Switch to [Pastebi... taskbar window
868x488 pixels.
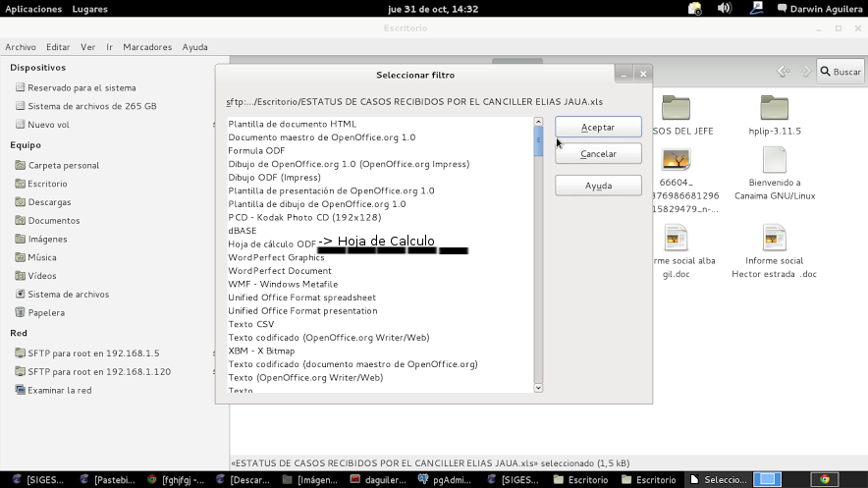pos(107,480)
